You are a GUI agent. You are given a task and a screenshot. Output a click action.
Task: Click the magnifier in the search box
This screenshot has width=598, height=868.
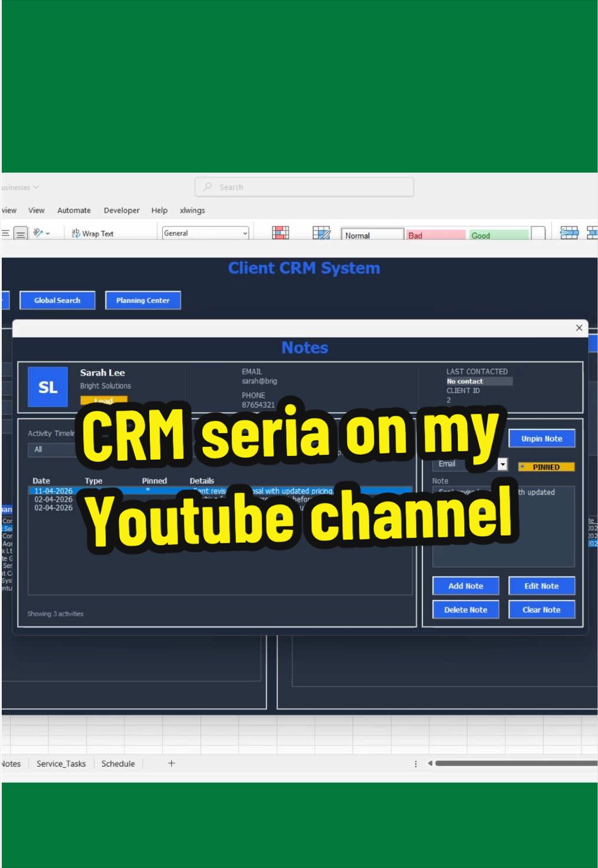coord(208,187)
